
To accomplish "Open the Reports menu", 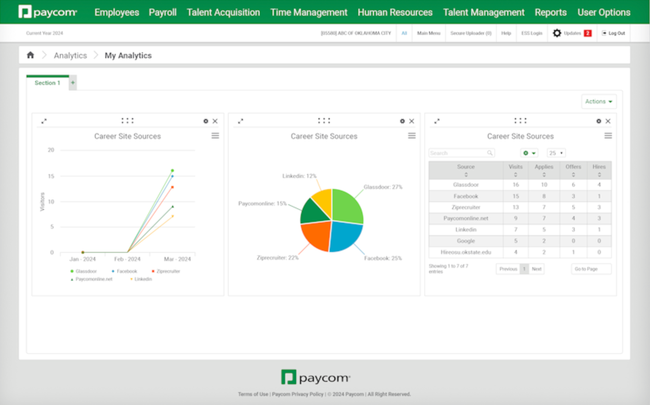I will 551,12.
